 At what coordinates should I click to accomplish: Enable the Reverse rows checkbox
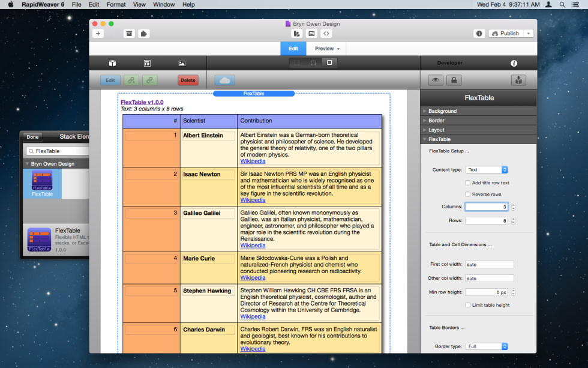coord(467,195)
